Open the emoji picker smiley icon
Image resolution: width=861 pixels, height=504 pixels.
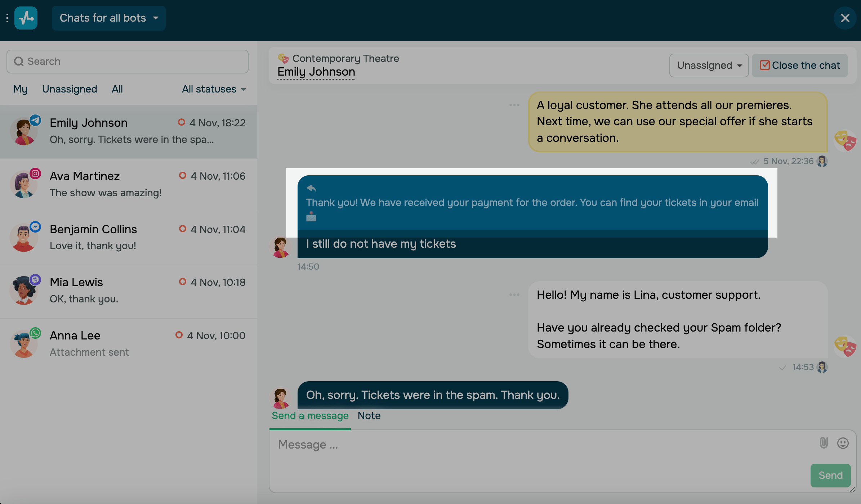click(843, 443)
